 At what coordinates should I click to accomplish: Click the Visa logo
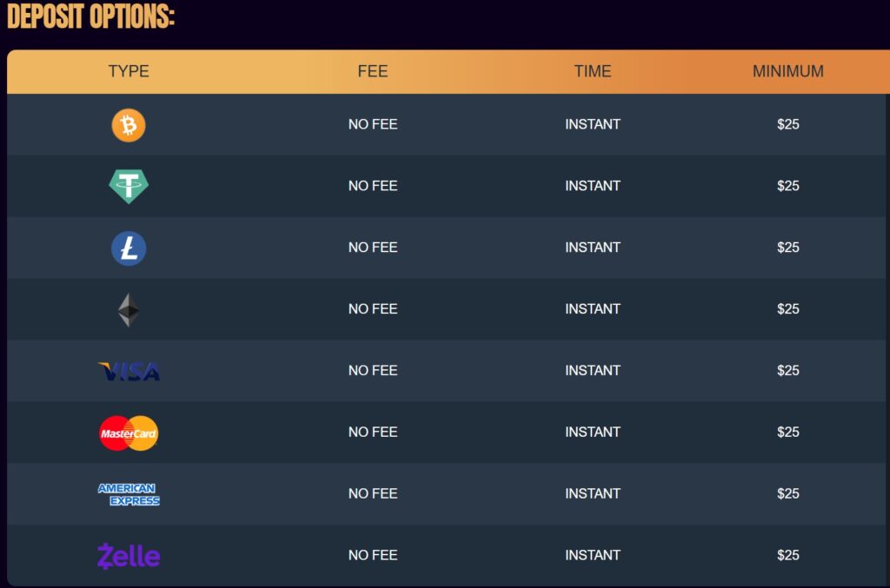tap(129, 372)
